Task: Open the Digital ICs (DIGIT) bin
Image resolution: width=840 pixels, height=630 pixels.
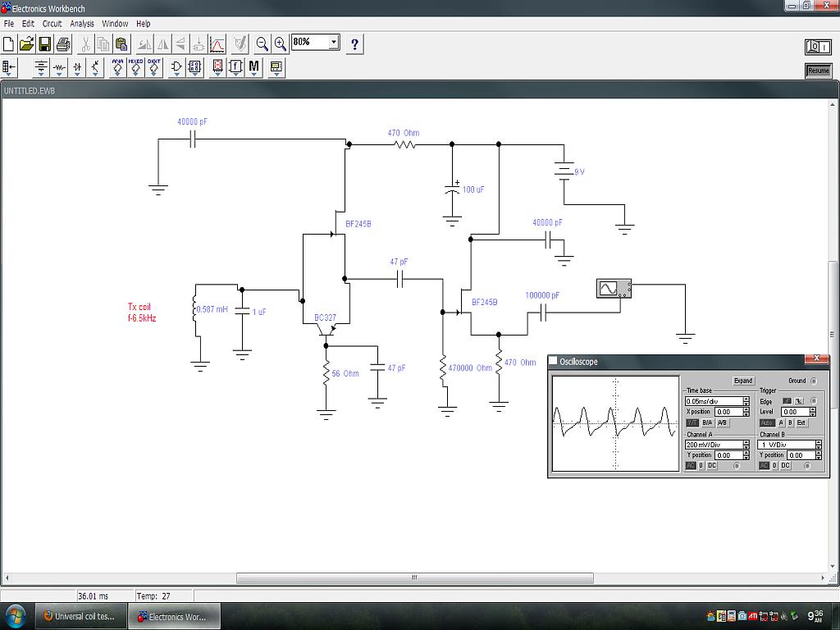Action: click(x=153, y=67)
